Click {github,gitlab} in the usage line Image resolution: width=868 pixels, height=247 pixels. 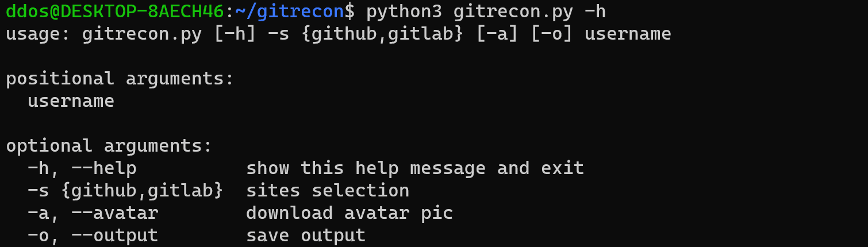click(382, 34)
